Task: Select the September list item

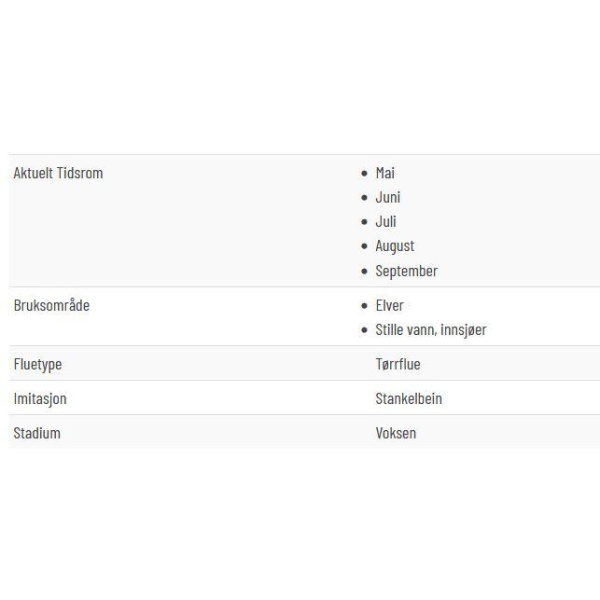Action: pos(406,271)
